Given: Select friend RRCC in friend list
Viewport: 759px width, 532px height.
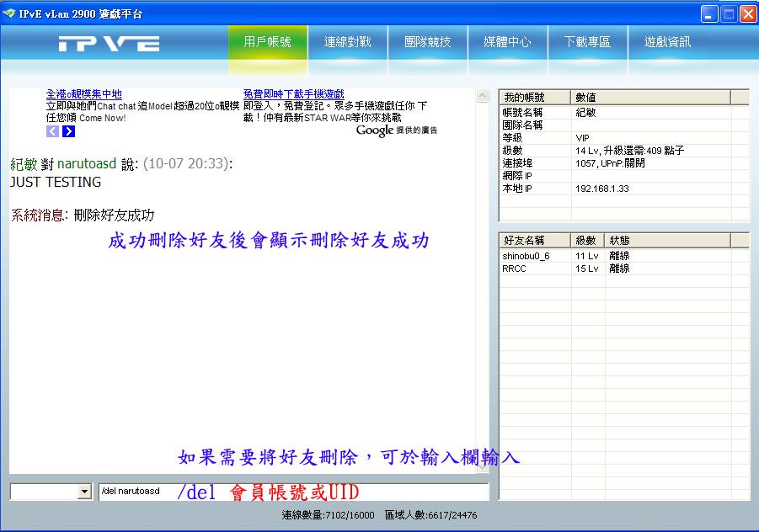Looking at the screenshot, I should [514, 269].
